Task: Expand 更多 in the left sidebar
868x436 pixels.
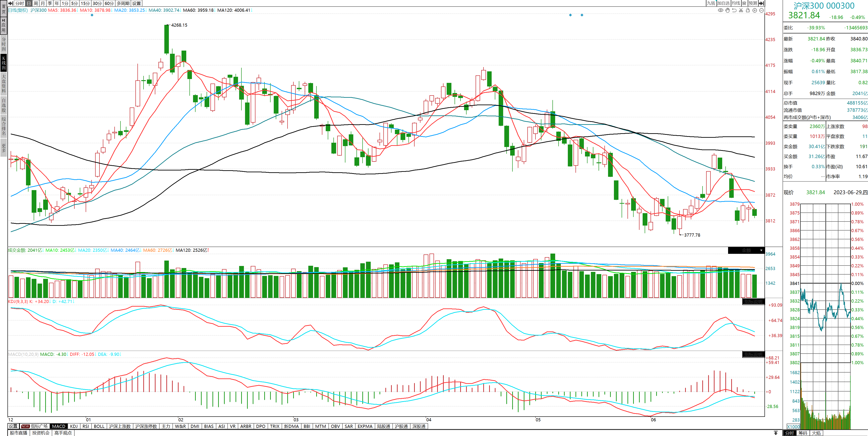Action: tap(4, 148)
